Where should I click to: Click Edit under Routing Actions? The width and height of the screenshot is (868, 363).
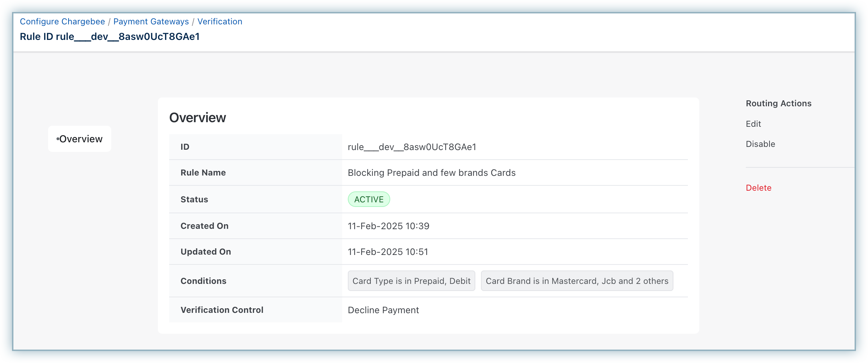tap(753, 124)
